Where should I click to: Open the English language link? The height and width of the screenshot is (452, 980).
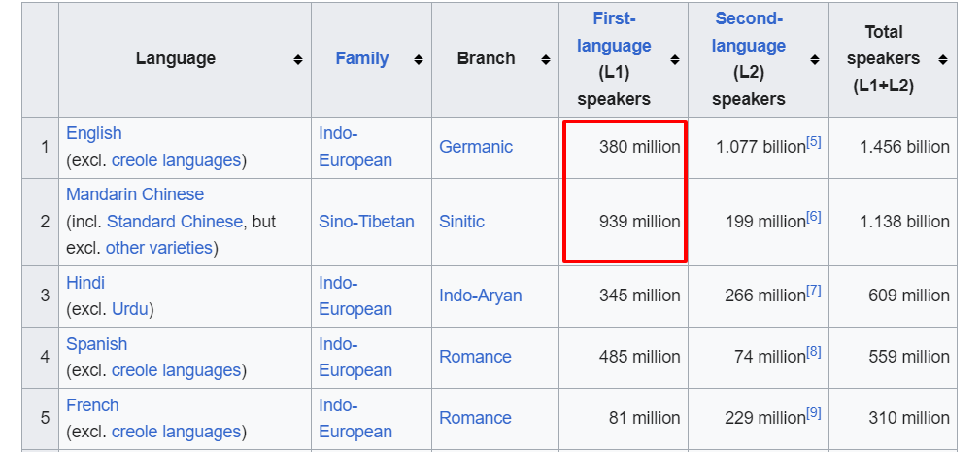coord(94,133)
